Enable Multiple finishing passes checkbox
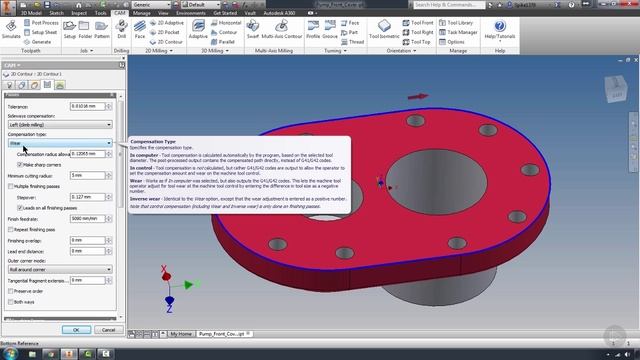Screen dimensions: 640x360 (x=11, y=187)
